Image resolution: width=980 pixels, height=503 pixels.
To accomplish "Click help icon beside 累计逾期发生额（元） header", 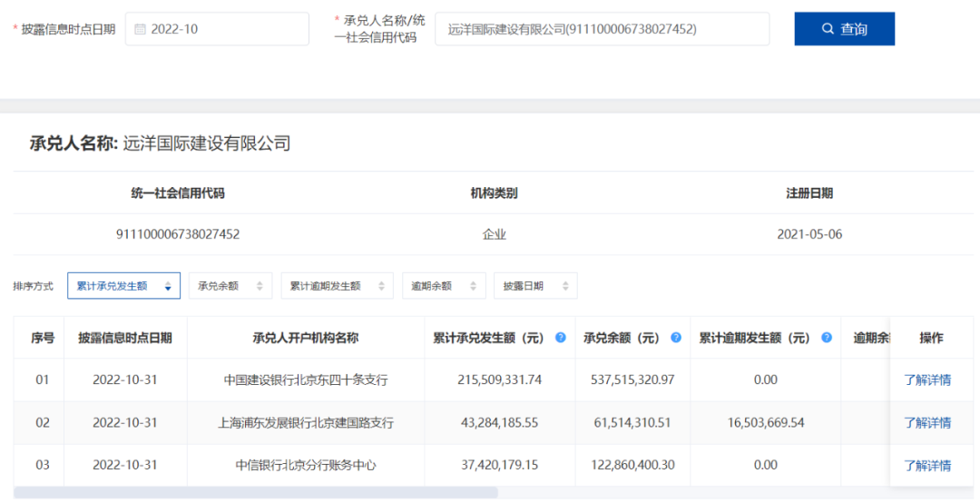I will [827, 337].
